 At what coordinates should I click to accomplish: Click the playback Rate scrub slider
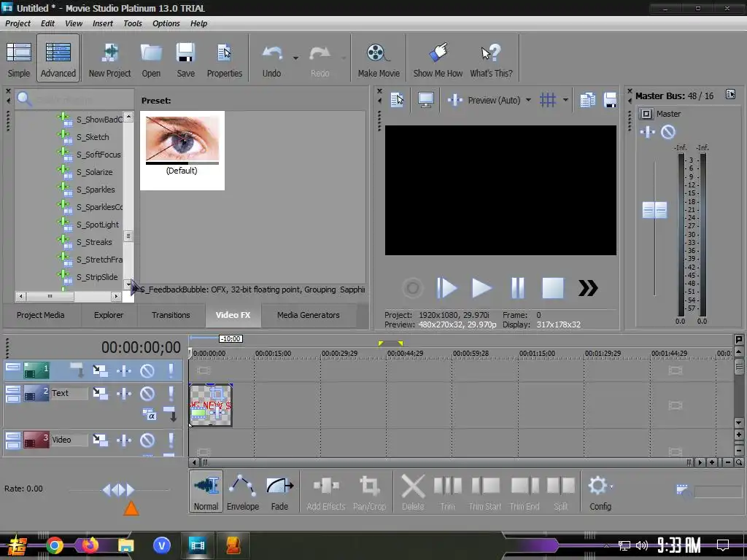119,489
